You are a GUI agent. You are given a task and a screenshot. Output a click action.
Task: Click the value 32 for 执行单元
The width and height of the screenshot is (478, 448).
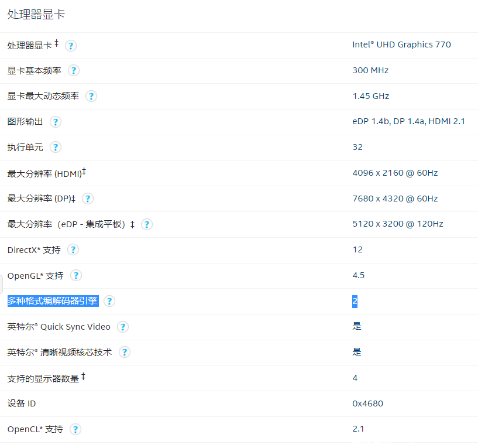[x=357, y=147]
